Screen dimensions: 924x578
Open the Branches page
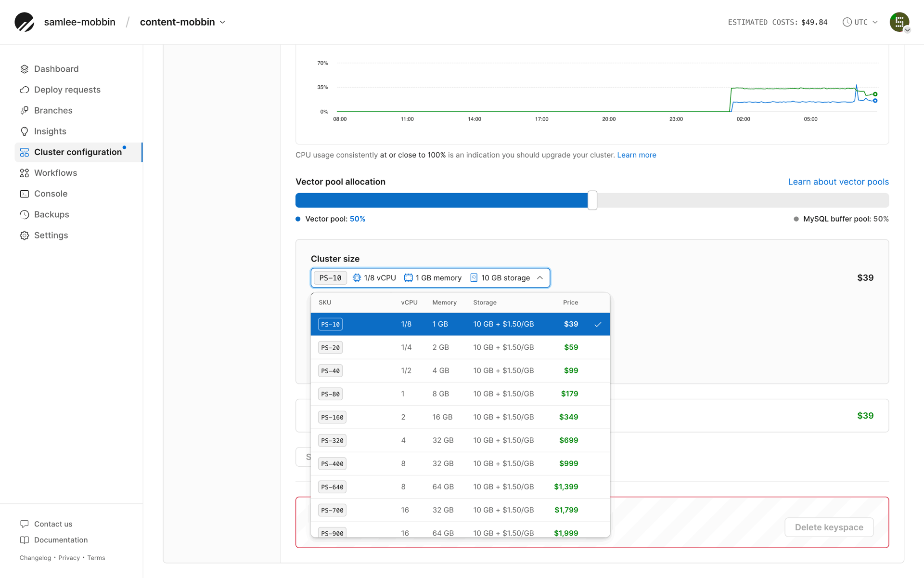click(x=53, y=110)
